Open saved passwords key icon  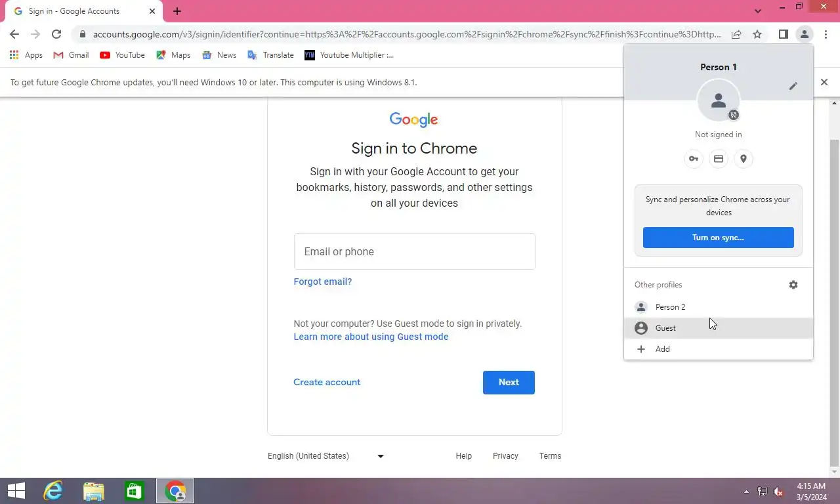point(694,159)
